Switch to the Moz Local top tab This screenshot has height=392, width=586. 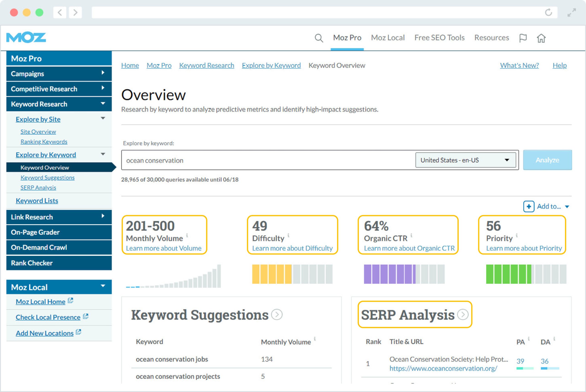pos(388,38)
